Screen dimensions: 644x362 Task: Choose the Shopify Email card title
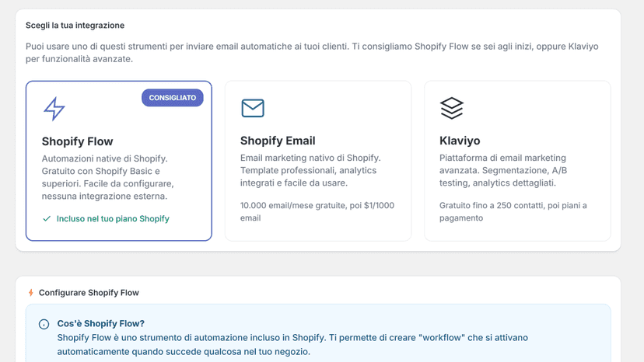click(278, 141)
